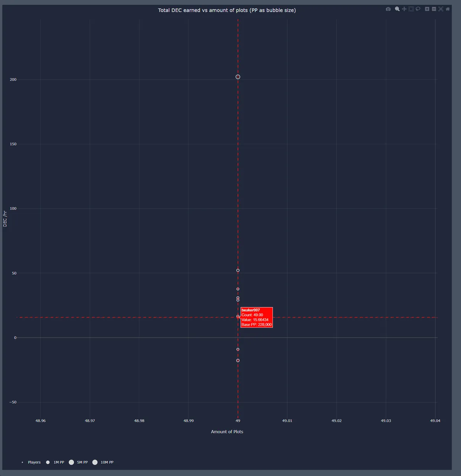
Task: Click the y-axis tick label −50
Action: 13,402
